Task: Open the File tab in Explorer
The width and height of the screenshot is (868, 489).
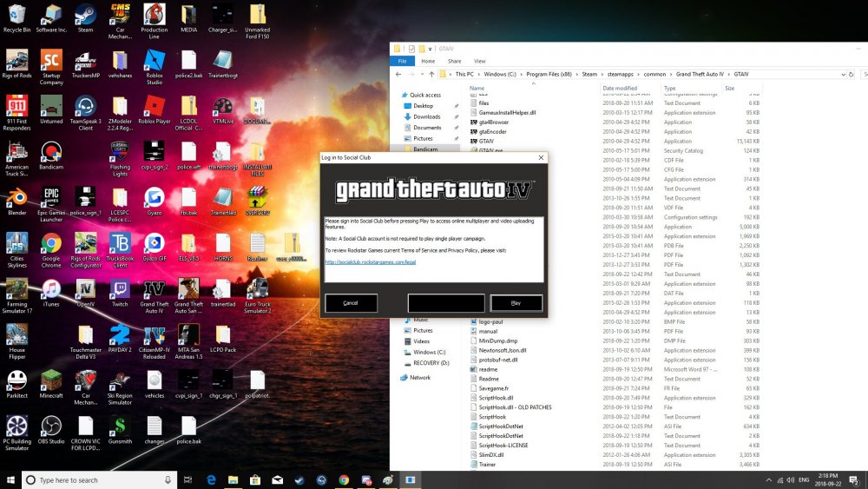Action: (403, 61)
